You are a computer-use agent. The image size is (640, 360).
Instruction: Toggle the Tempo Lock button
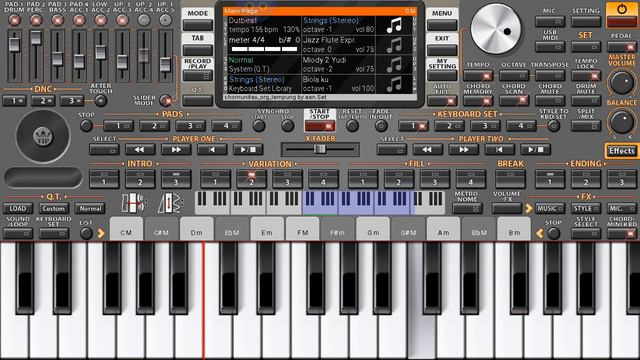pos(586,76)
